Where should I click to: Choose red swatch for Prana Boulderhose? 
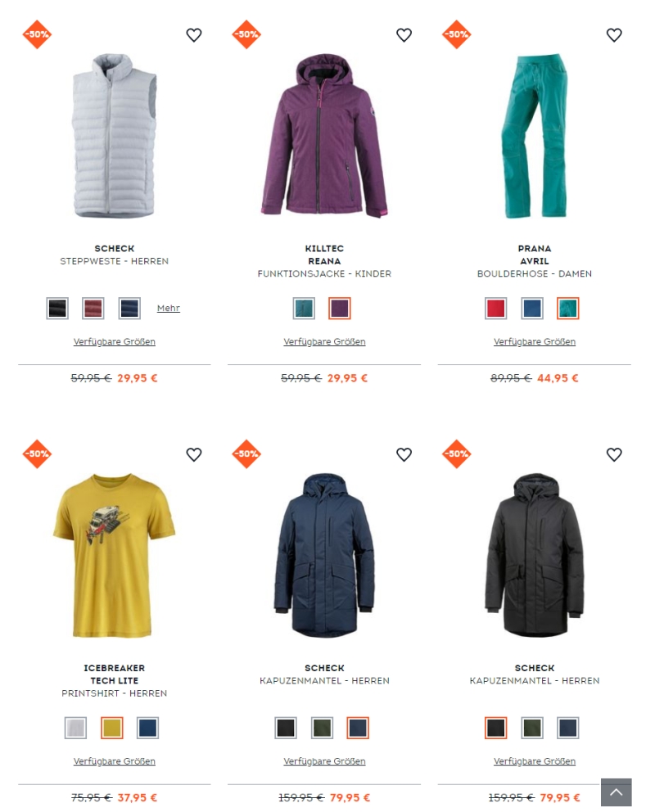tap(495, 309)
